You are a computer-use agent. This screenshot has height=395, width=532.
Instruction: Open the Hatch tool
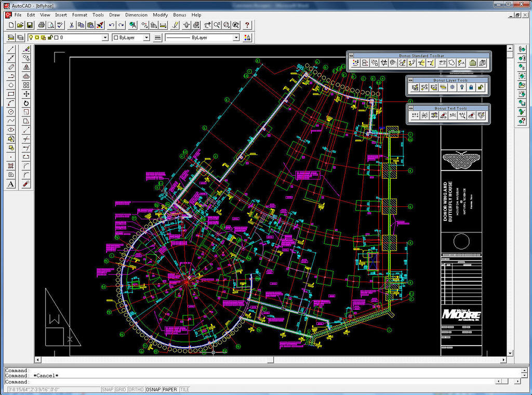11,166
